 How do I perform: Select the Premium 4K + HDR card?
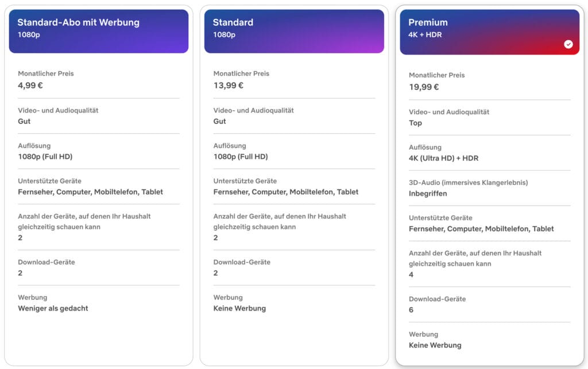(489, 184)
